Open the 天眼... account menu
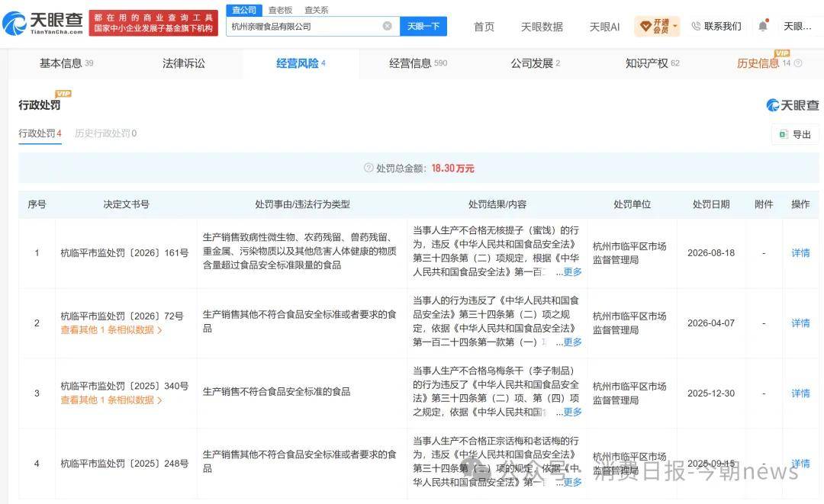This screenshot has width=824, height=504. [x=798, y=26]
